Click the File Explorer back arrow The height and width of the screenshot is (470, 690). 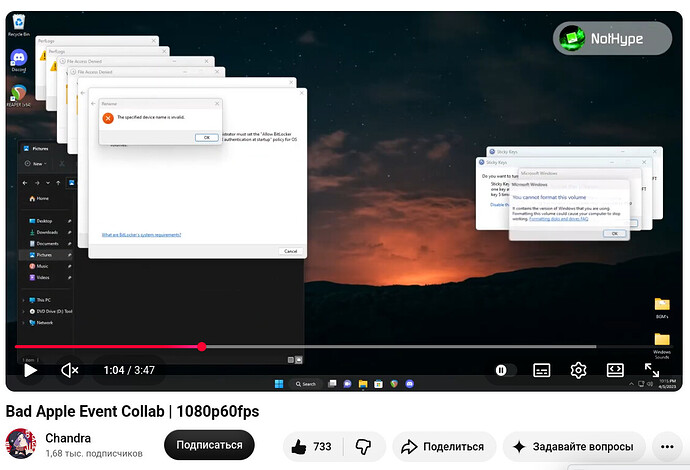click(25, 183)
